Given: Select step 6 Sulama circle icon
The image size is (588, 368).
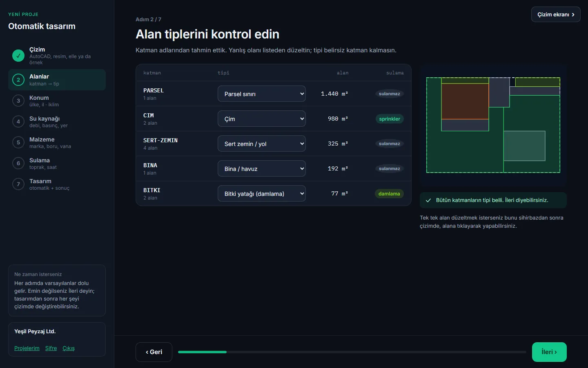Looking at the screenshot, I should (18, 163).
